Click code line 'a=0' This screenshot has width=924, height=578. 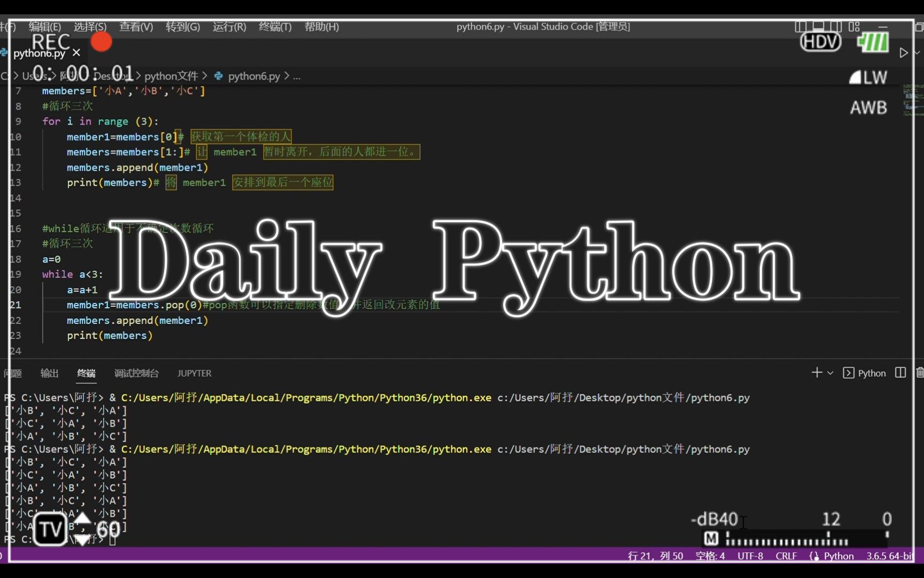pyautogui.click(x=51, y=259)
